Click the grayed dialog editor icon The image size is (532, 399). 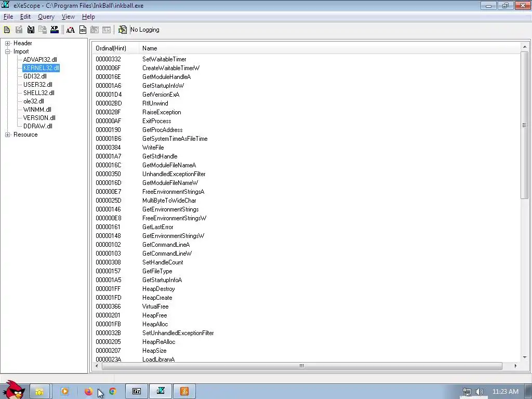[95, 30]
